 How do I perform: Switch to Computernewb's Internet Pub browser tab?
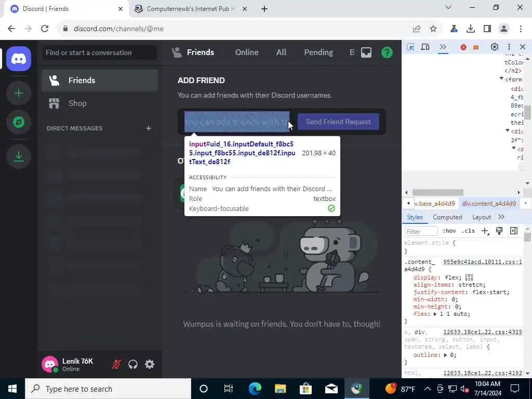[x=191, y=9]
